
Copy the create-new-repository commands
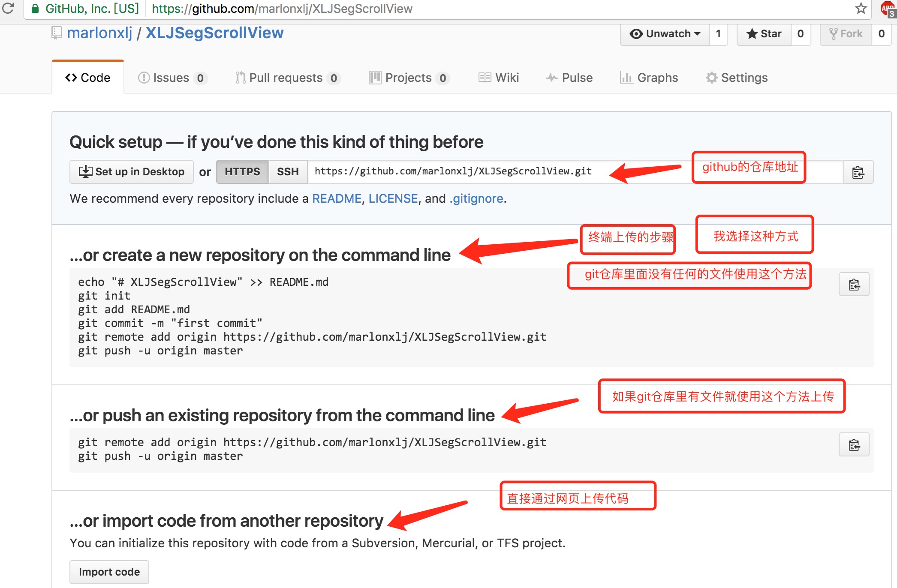[x=854, y=285]
